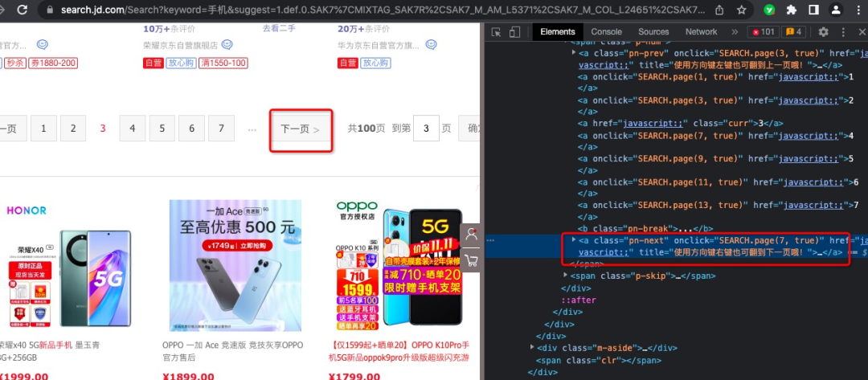Open the 荣耀京东自营旗舰店 store link
The height and width of the screenshot is (380, 868).
coord(180,45)
